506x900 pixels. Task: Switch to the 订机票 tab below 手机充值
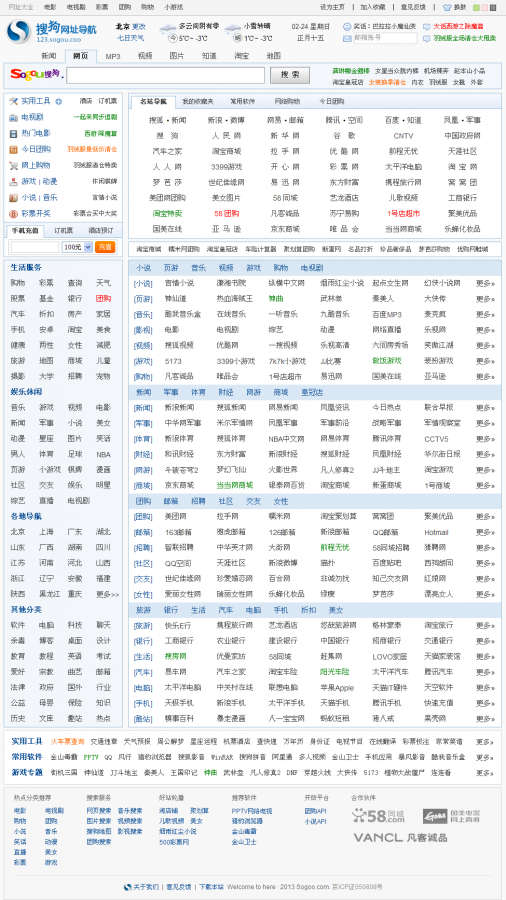click(64, 231)
